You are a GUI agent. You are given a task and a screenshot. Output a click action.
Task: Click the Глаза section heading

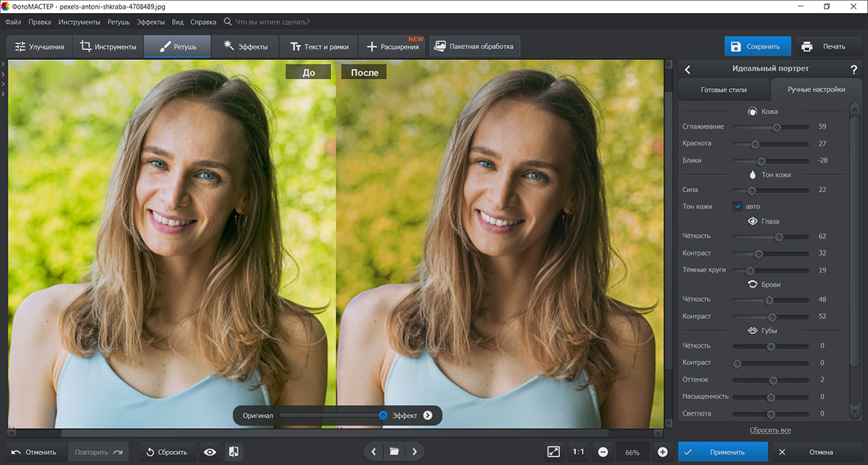point(763,221)
